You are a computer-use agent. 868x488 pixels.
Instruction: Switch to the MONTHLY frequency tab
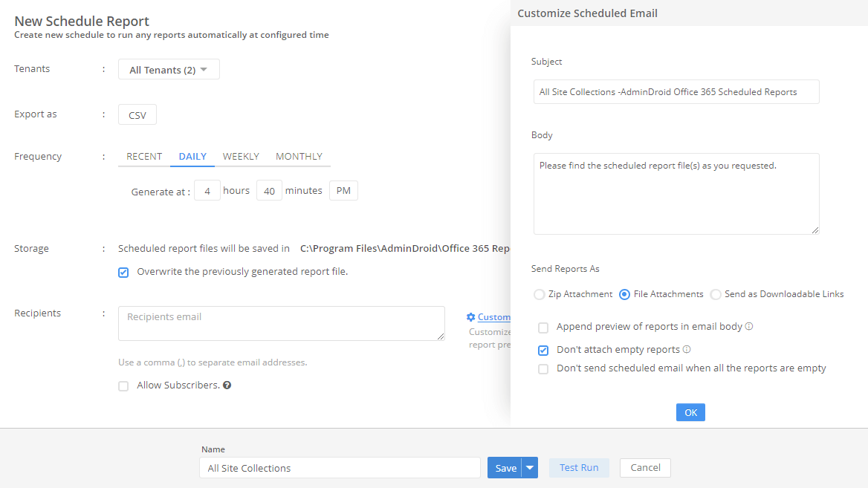tap(299, 157)
